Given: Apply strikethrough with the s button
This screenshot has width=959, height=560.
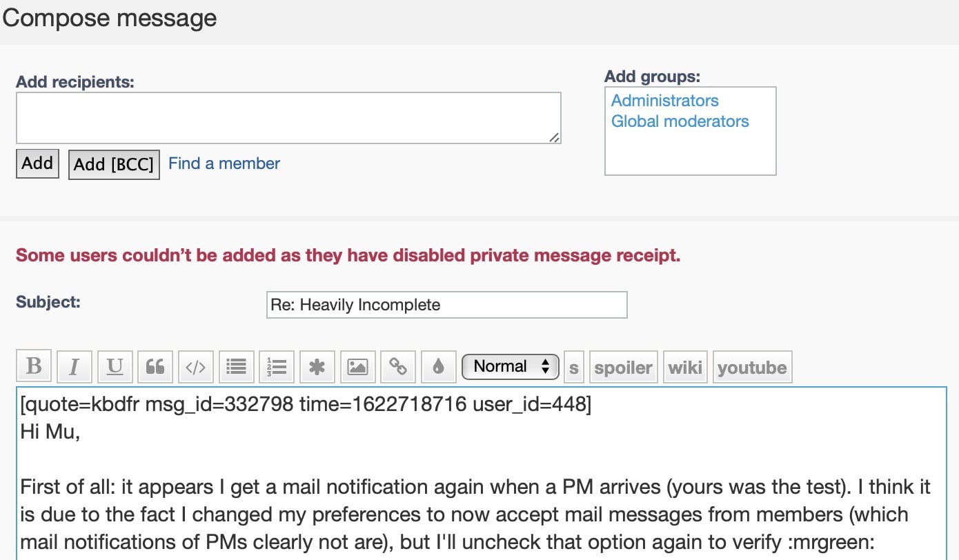Looking at the screenshot, I should (573, 366).
